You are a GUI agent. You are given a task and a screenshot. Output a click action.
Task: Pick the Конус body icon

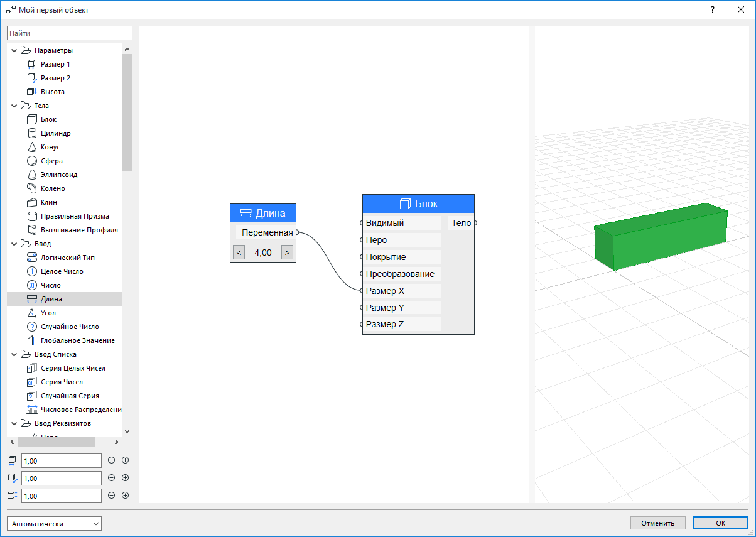coord(32,147)
